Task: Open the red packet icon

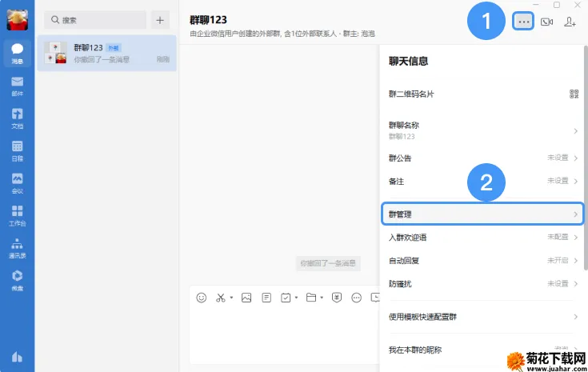Action: point(337,298)
